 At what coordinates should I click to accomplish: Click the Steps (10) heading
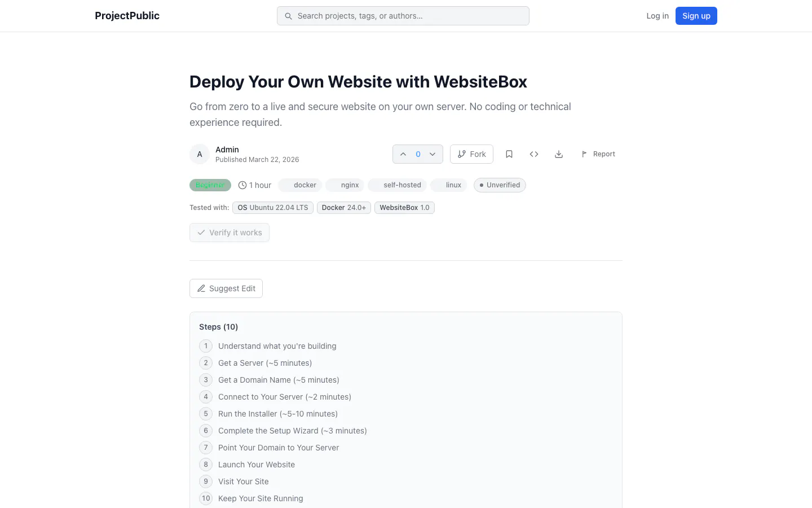[x=219, y=327]
